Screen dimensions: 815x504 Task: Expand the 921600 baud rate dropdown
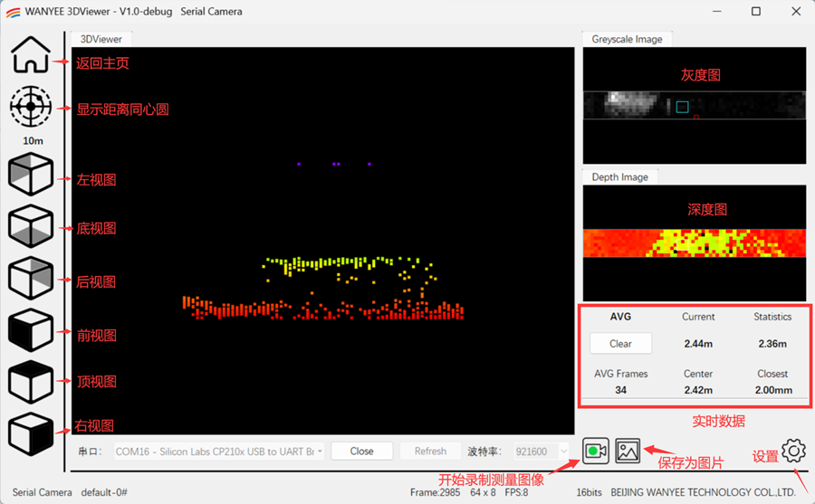(x=541, y=451)
